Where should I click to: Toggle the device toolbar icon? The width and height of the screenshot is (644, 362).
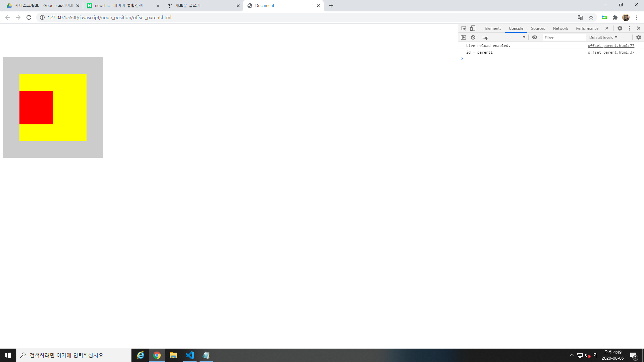click(x=473, y=28)
